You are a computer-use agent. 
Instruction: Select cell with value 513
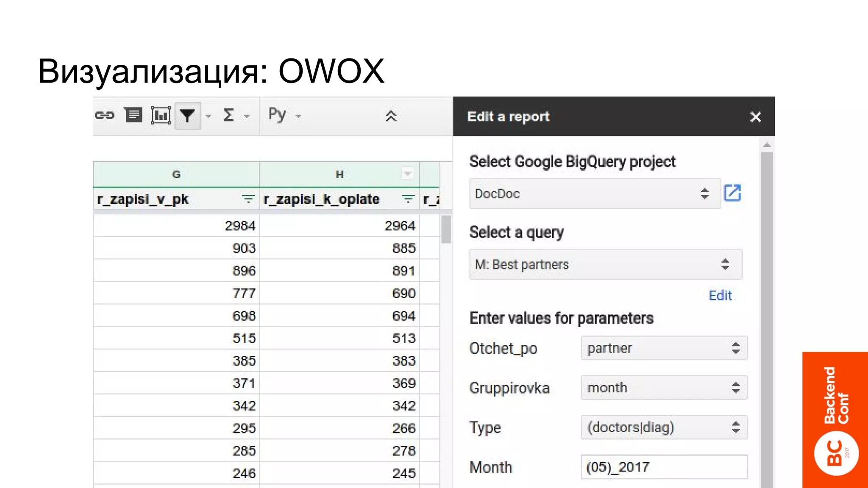click(x=339, y=338)
